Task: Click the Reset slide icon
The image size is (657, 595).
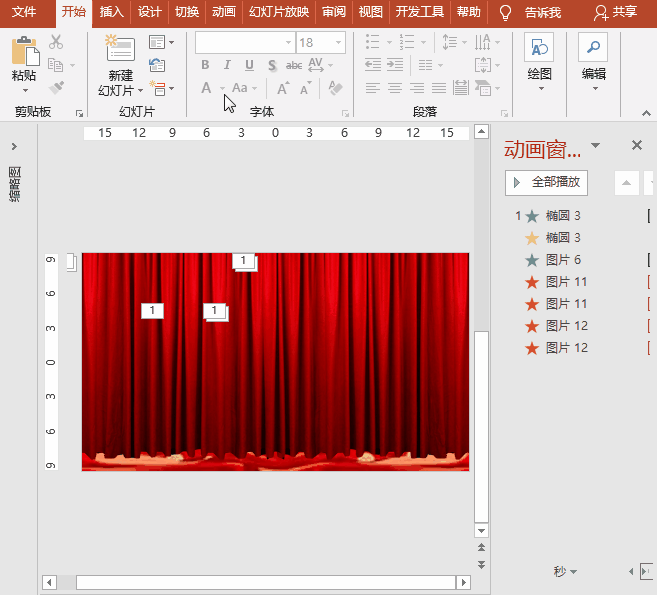Action: pyautogui.click(x=157, y=65)
